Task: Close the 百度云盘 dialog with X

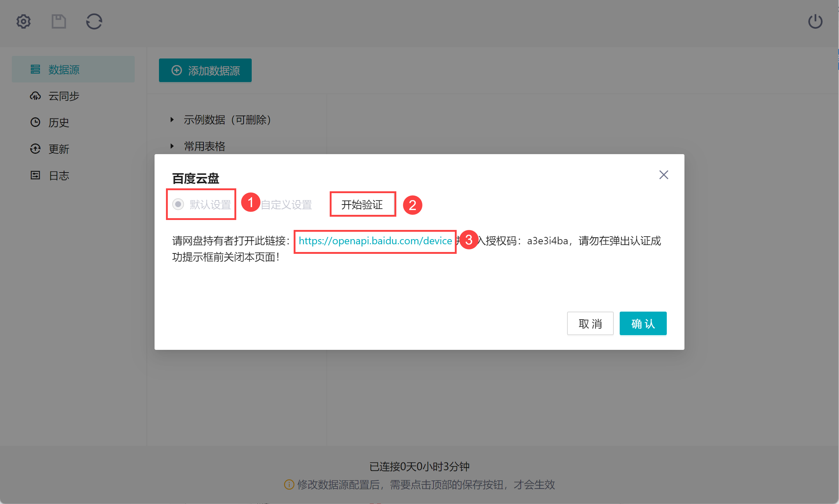Action: point(663,175)
